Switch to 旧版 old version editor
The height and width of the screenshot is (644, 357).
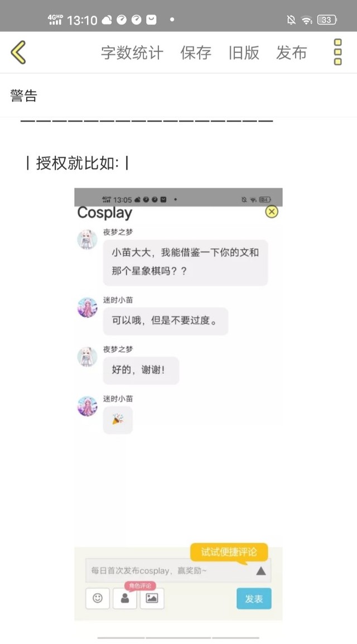pyautogui.click(x=244, y=52)
